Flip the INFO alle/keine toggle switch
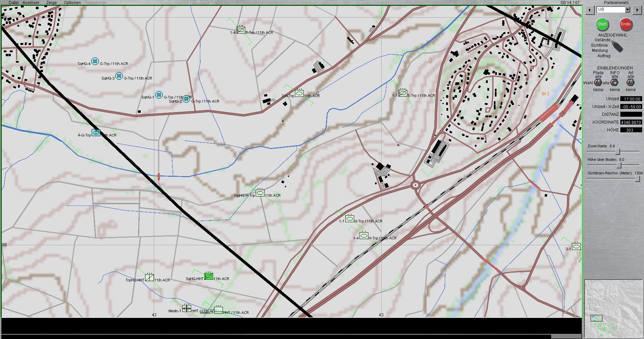The height and width of the screenshot is (339, 644). click(614, 83)
